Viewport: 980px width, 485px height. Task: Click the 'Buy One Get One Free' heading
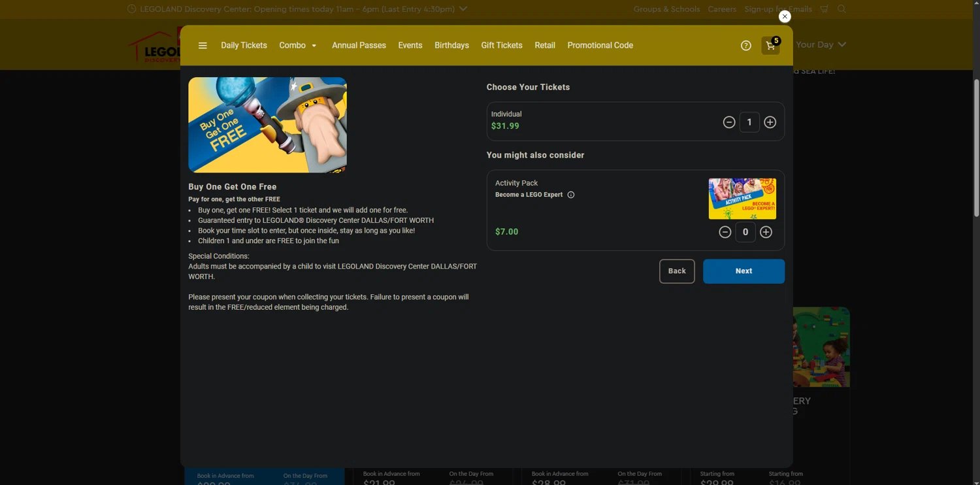point(233,187)
